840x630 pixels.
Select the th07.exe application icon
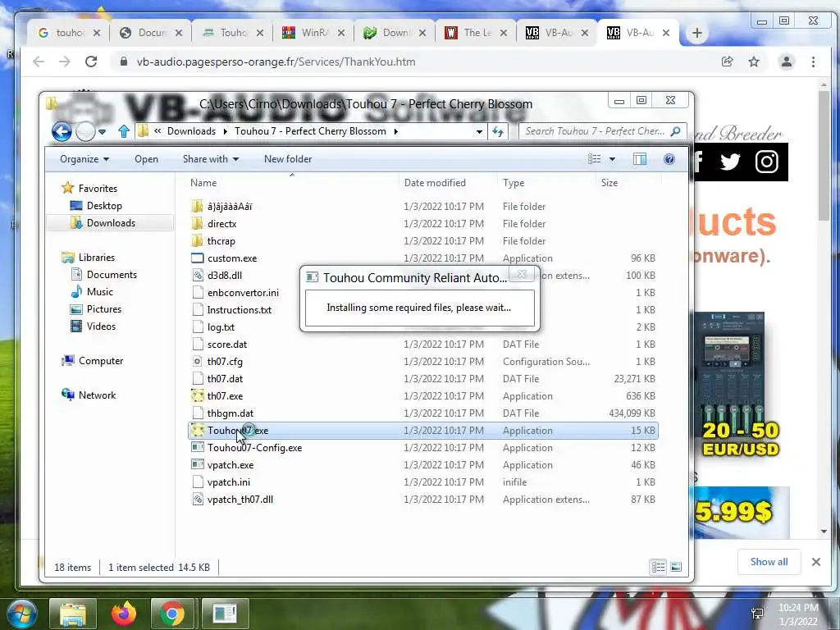click(x=198, y=396)
